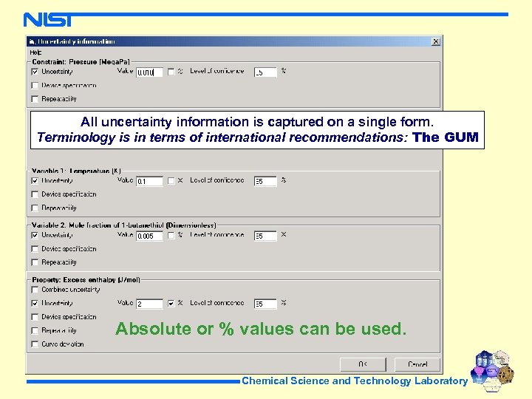
Task: Click 'Chemical Science and Technology Laboratory' text
Action: pyautogui.click(x=355, y=381)
